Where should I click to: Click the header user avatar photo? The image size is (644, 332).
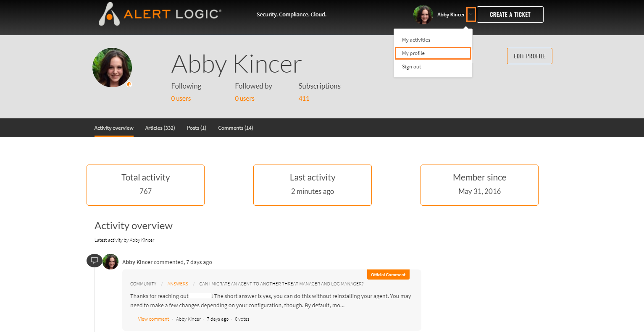tap(423, 15)
